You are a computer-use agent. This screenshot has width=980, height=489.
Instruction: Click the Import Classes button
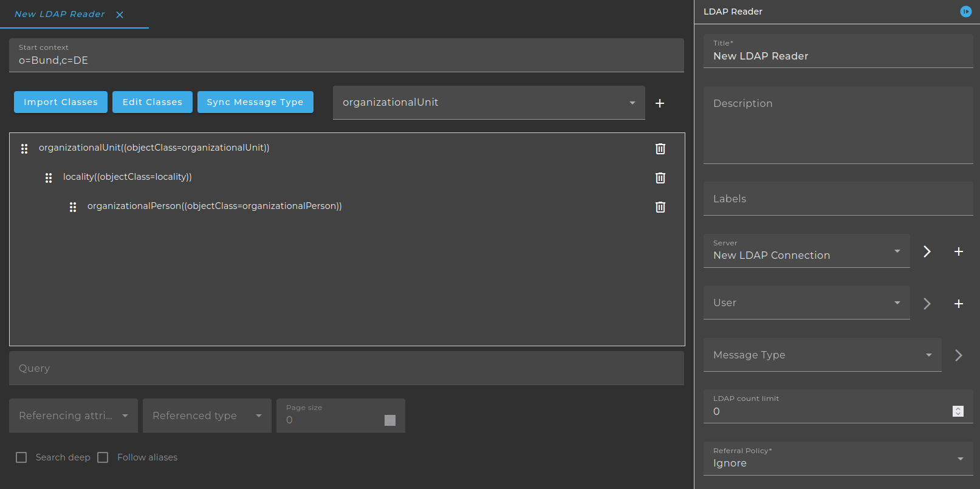pos(61,102)
